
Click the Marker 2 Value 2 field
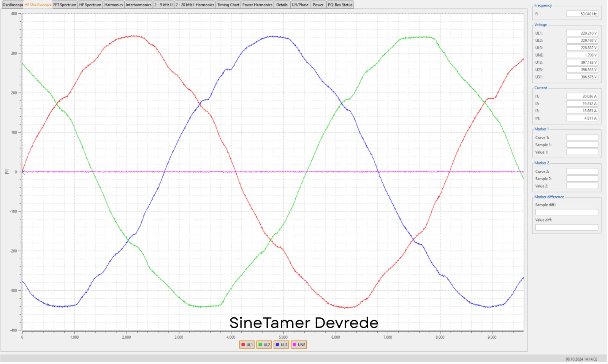[582, 186]
